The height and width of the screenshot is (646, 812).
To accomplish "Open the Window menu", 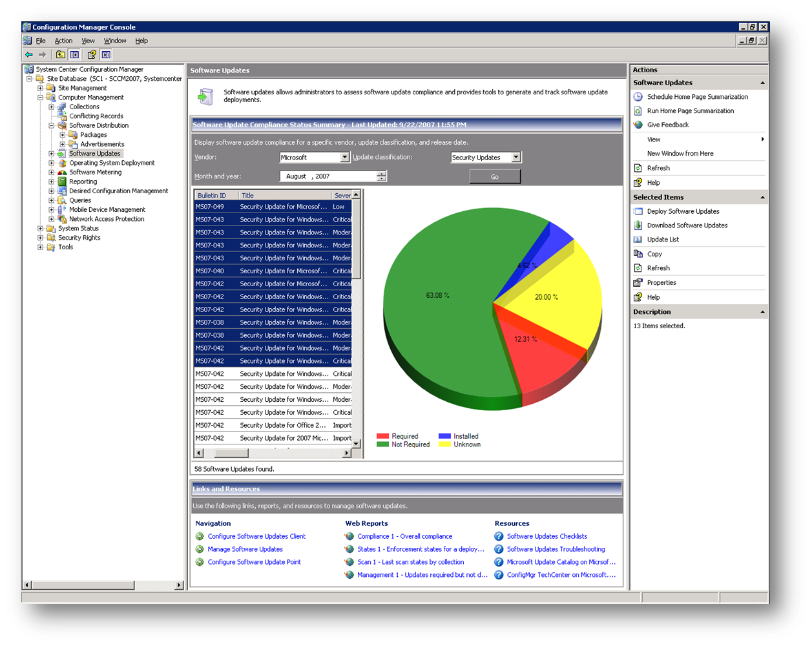I will (115, 41).
